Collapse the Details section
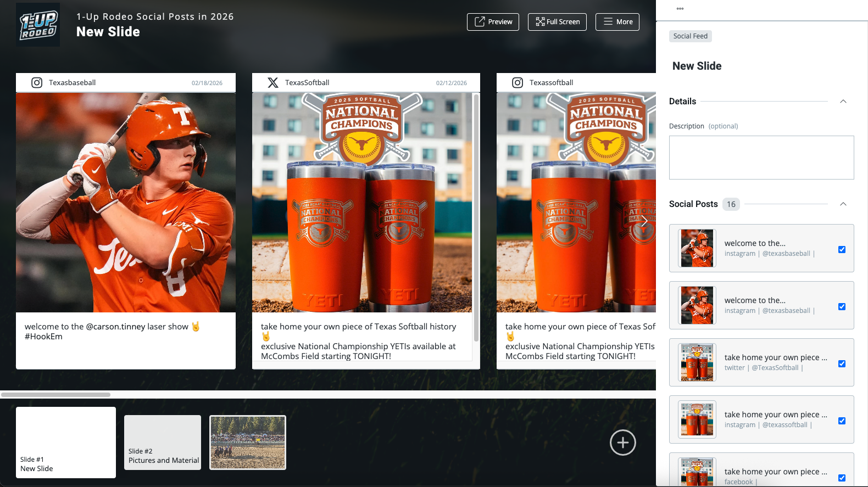Viewport: 868px width, 487px height. 843,102
